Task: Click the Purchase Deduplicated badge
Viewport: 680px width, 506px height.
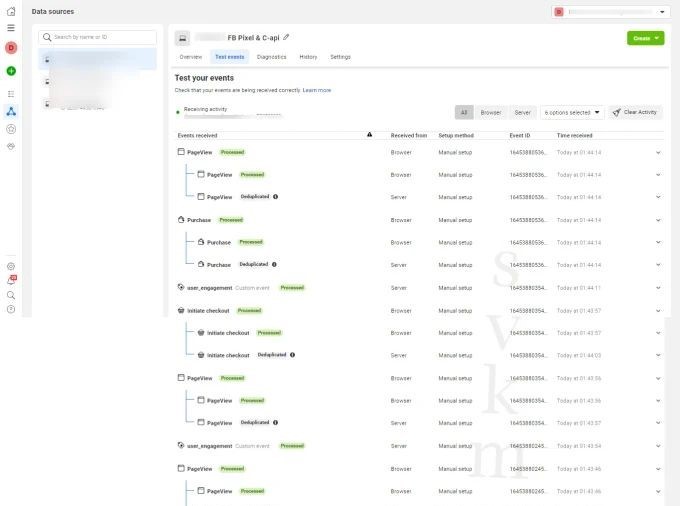Action: pos(254,264)
